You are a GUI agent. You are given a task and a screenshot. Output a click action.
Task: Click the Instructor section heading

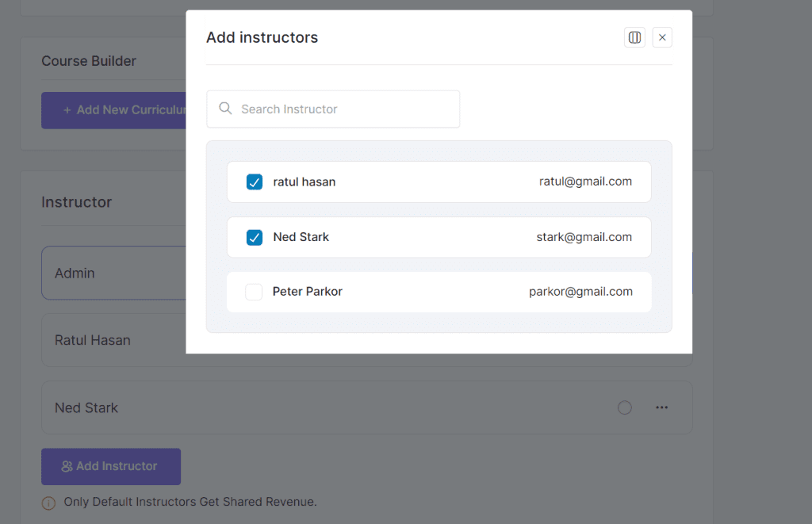(77, 202)
